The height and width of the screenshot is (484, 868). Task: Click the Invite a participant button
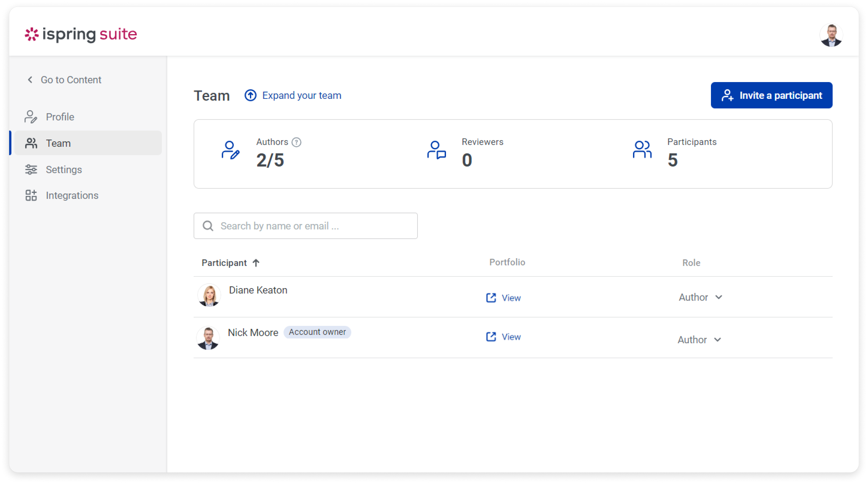[771, 95]
